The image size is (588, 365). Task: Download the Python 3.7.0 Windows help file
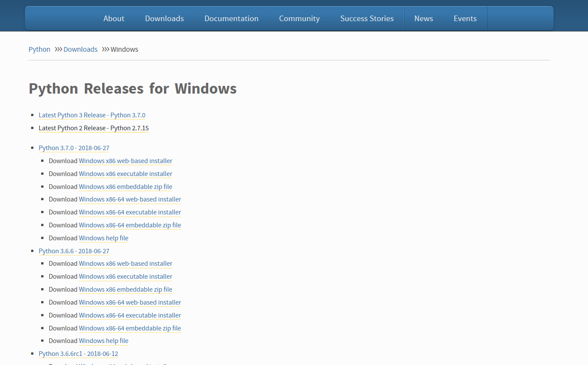tap(103, 238)
